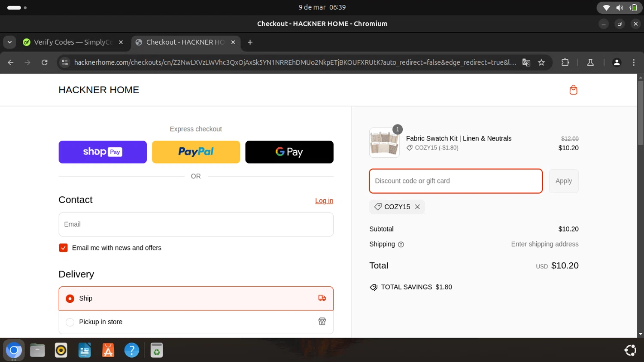Remove the COZY15 discount tag
The width and height of the screenshot is (644, 362).
point(417,207)
